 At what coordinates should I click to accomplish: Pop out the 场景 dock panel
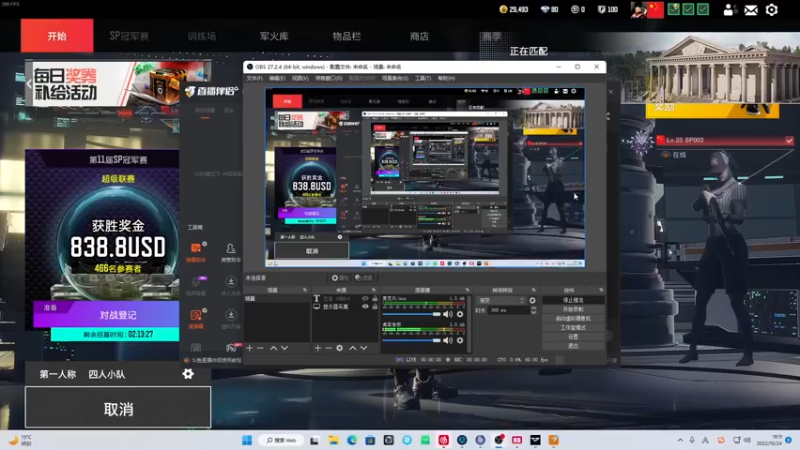tap(305, 290)
